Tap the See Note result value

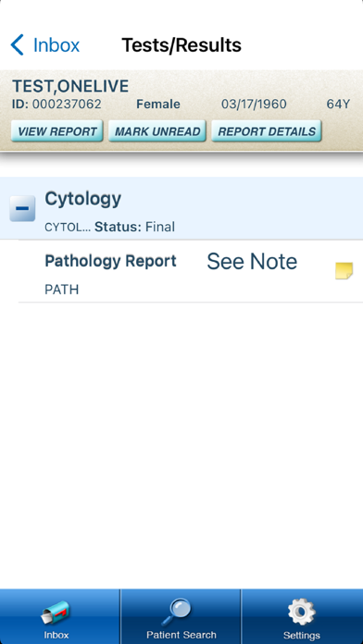pos(252,262)
